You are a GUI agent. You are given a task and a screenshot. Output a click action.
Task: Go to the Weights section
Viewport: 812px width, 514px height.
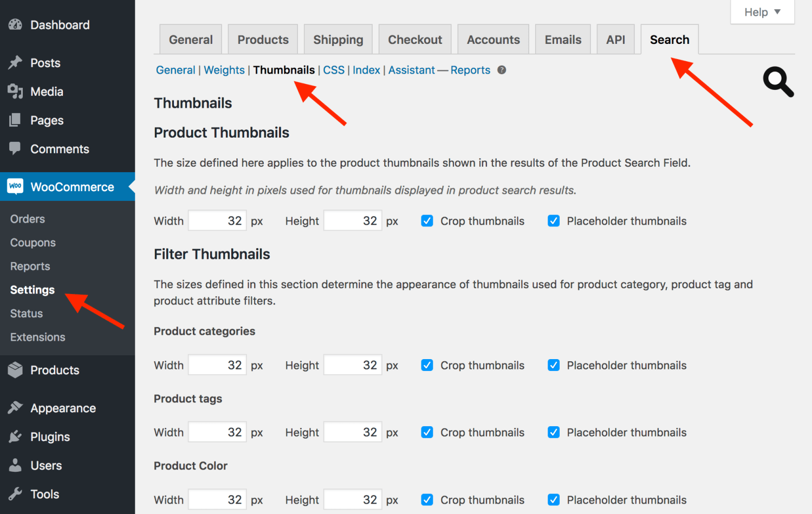pyautogui.click(x=224, y=70)
